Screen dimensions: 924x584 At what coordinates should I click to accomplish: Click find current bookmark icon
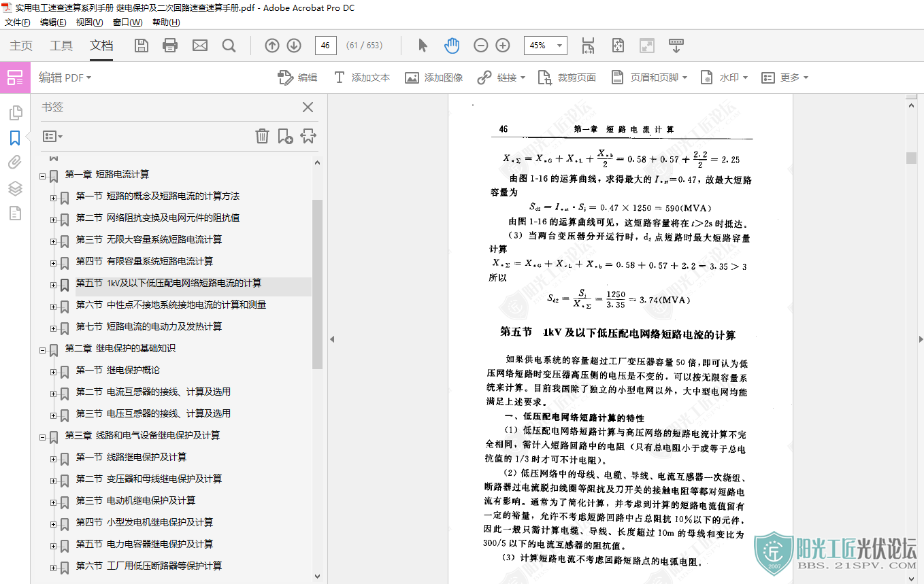(x=308, y=136)
